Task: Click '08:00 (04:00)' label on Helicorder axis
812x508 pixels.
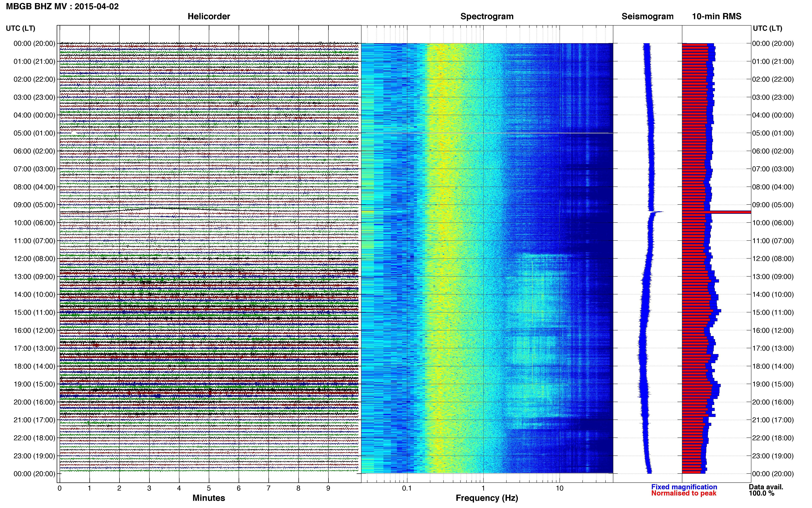Action: pyautogui.click(x=34, y=187)
